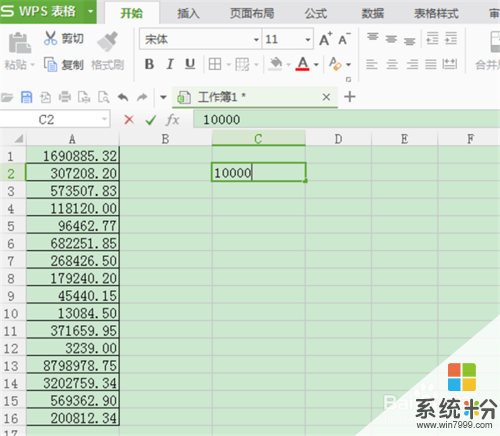500x436 pixels.
Task: Click formula bar showing 10000
Action: point(347,119)
